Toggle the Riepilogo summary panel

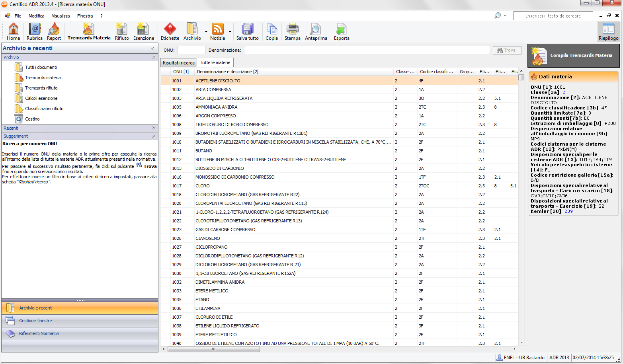[608, 31]
